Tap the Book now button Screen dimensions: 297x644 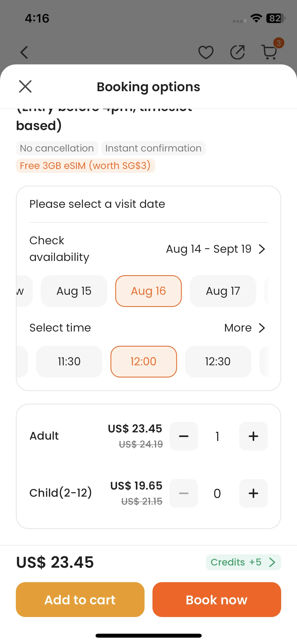tap(217, 600)
